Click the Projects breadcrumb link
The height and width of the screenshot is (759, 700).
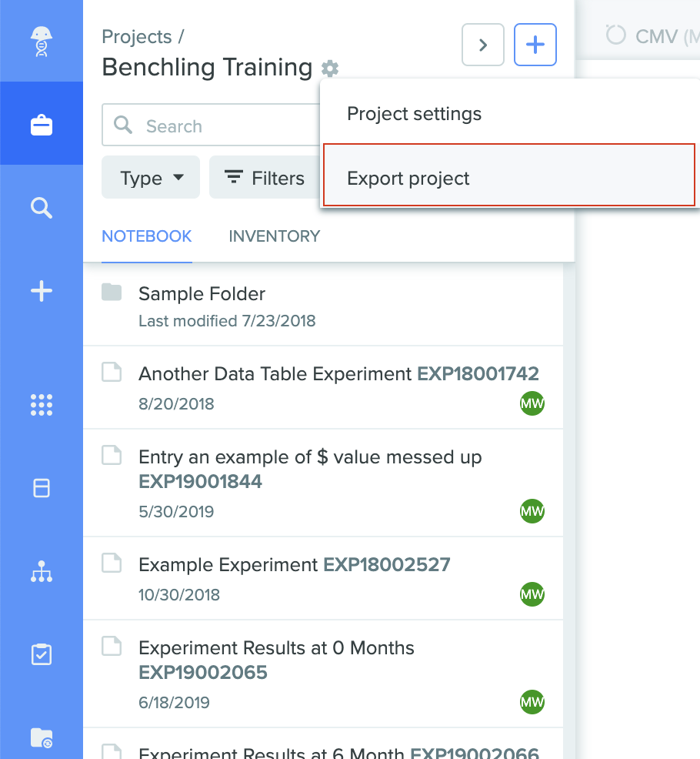click(x=137, y=37)
